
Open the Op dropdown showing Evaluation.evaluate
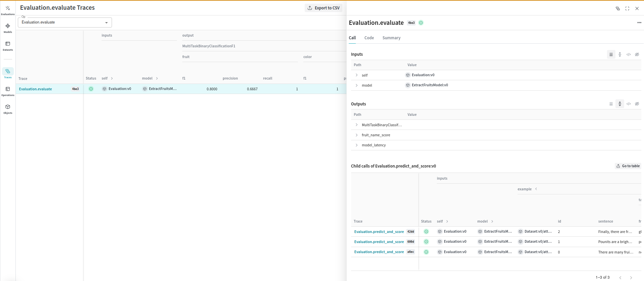point(65,22)
